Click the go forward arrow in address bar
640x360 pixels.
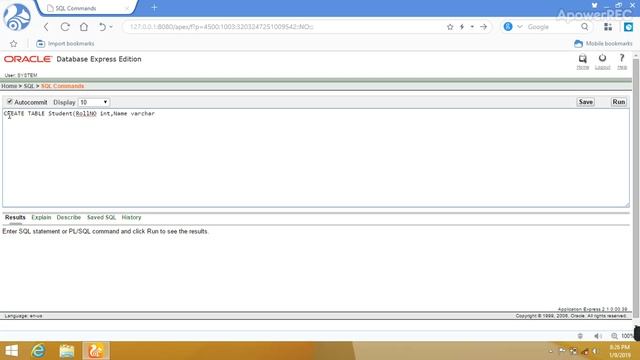click(x=484, y=27)
